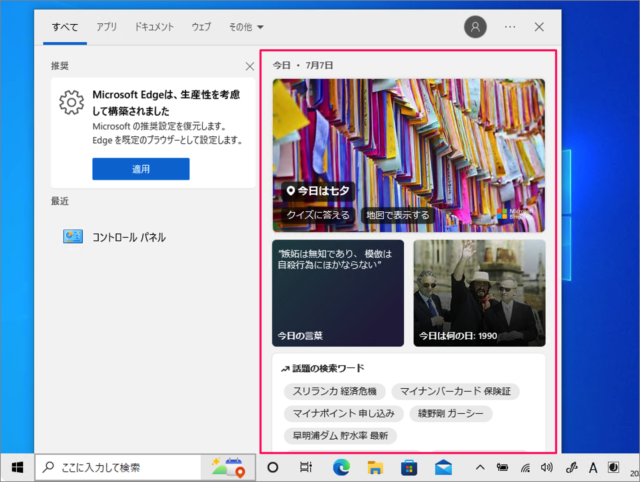Switch to the ウェブ tab
Image resolution: width=640 pixels, height=482 pixels.
tap(202, 27)
